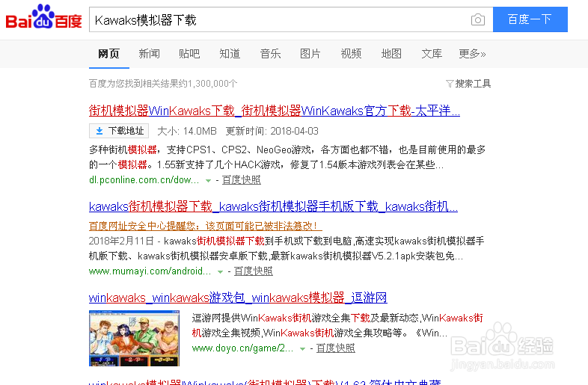The width and height of the screenshot is (588, 385).
Task: Open 百度快照 for the pconline result
Action: pyautogui.click(x=241, y=180)
